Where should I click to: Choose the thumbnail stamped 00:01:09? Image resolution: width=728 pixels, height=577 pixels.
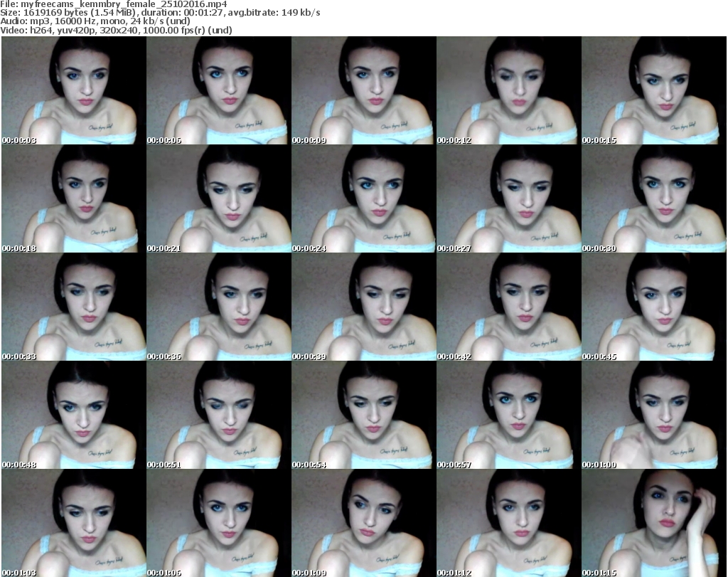tap(363, 523)
